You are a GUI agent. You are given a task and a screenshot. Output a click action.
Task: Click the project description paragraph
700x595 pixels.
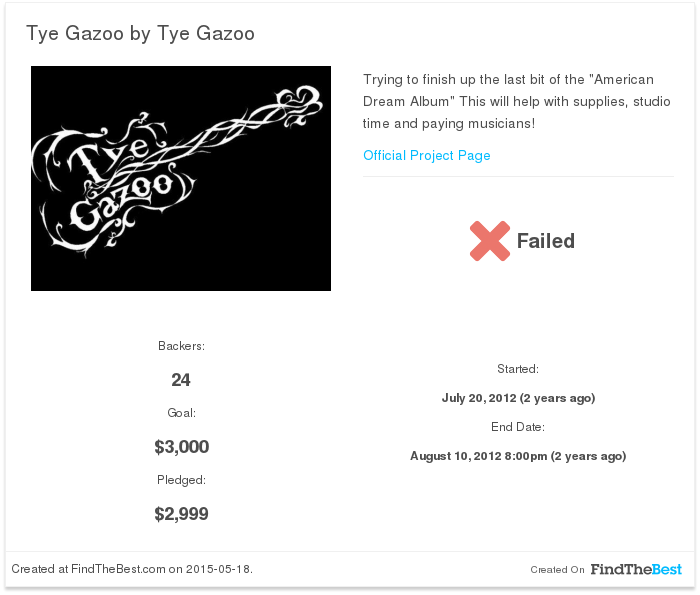point(517,101)
